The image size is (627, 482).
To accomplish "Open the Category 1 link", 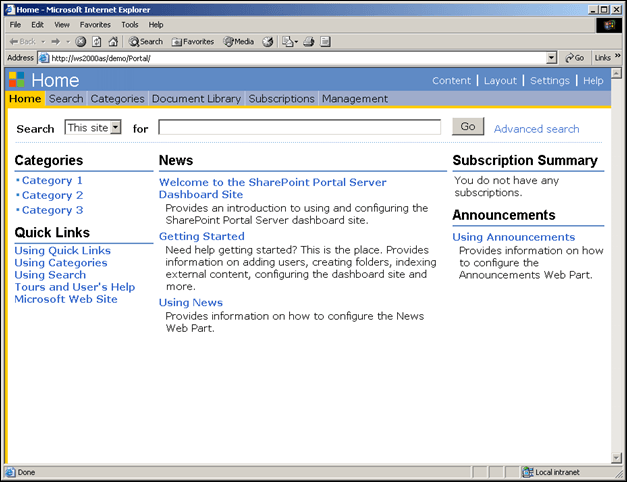I will pyautogui.click(x=52, y=180).
